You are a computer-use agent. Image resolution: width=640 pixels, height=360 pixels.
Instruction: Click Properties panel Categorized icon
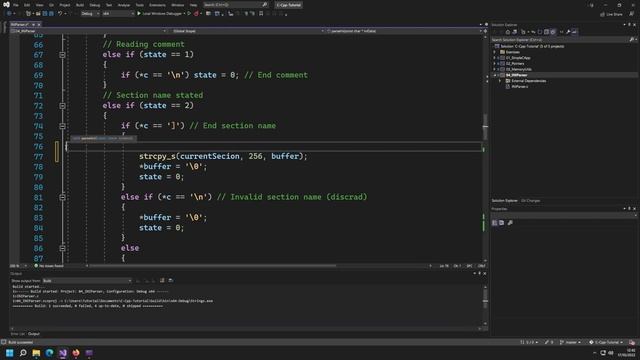point(495,223)
